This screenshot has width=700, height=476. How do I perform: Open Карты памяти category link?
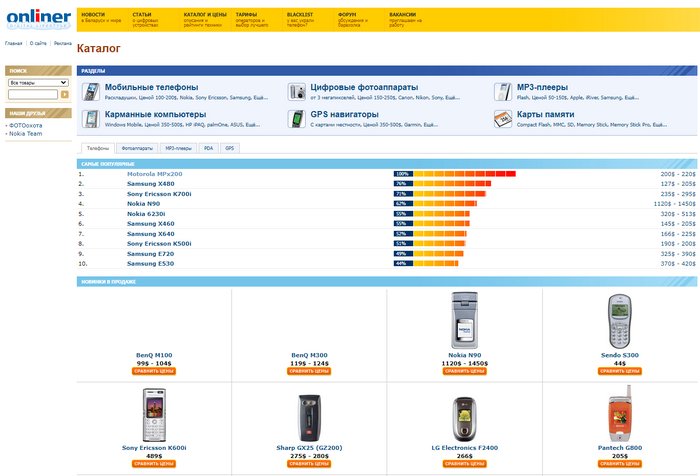click(x=546, y=115)
